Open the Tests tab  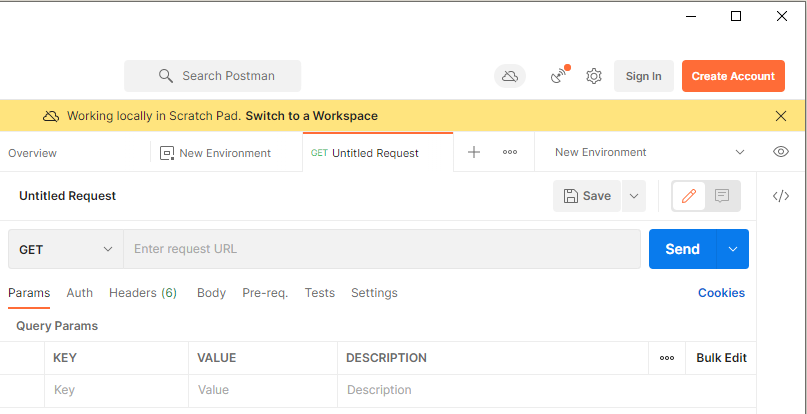pos(320,293)
